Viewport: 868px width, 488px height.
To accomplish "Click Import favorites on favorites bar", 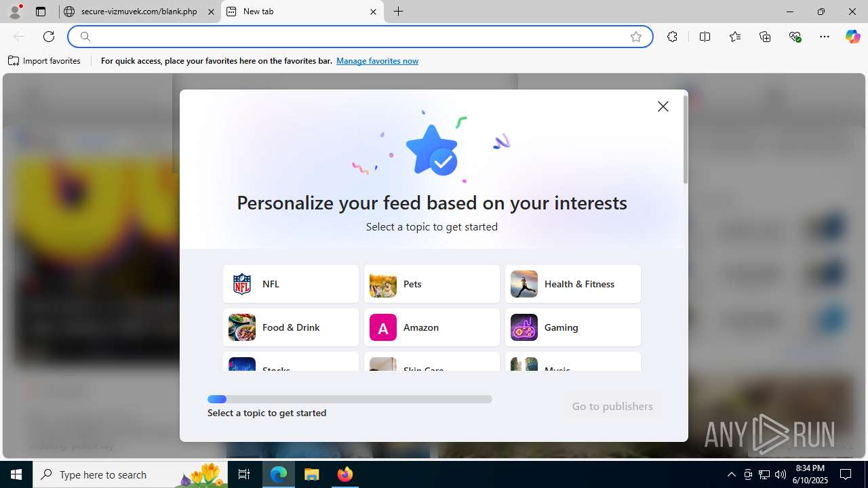I will click(45, 61).
